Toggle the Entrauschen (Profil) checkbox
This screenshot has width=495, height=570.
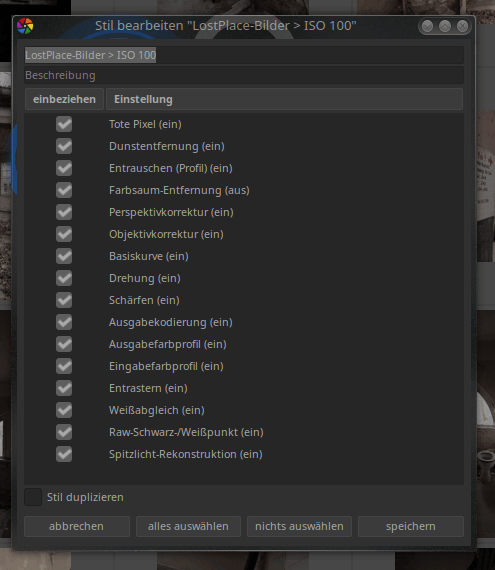pos(64,168)
